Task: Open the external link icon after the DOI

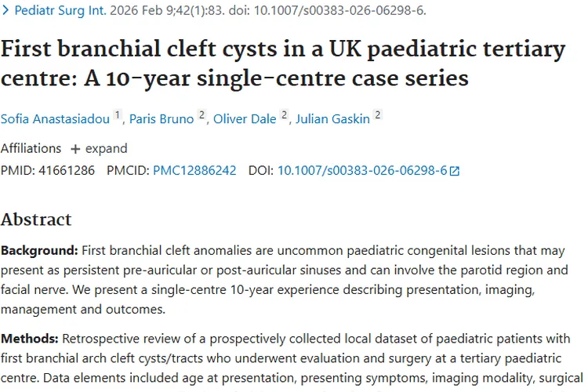Action: [x=455, y=171]
